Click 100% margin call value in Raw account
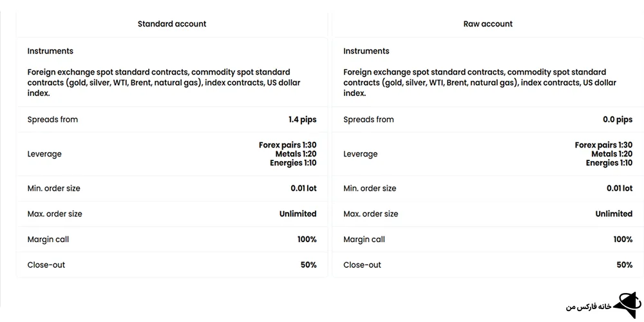 click(623, 240)
